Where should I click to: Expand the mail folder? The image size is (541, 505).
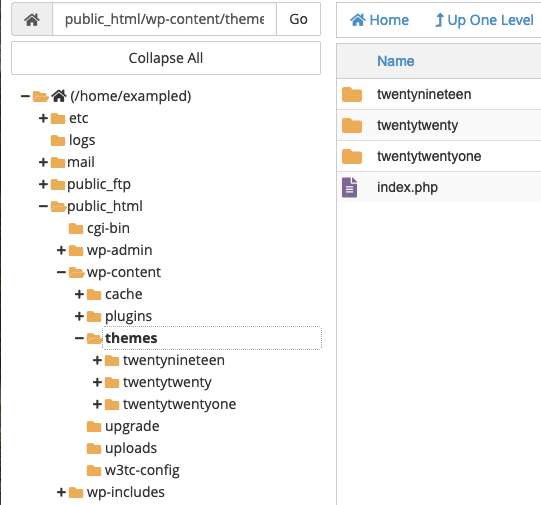(43, 162)
